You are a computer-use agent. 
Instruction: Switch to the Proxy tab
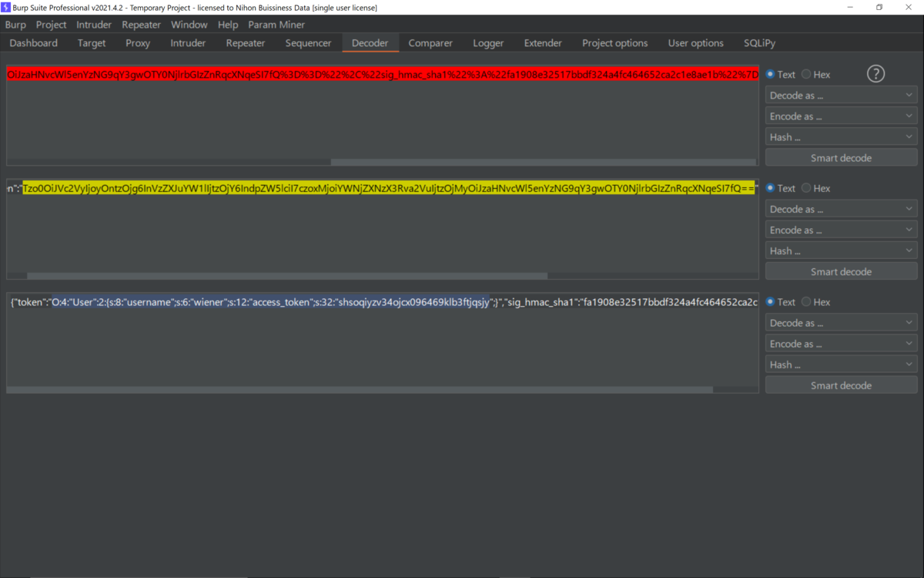pos(138,43)
